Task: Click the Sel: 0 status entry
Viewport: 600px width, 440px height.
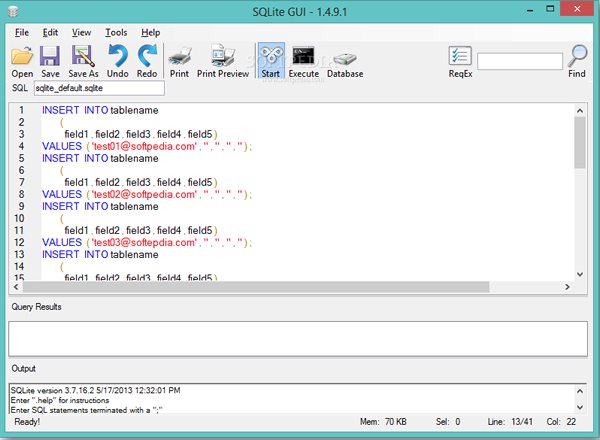Action: [448, 422]
